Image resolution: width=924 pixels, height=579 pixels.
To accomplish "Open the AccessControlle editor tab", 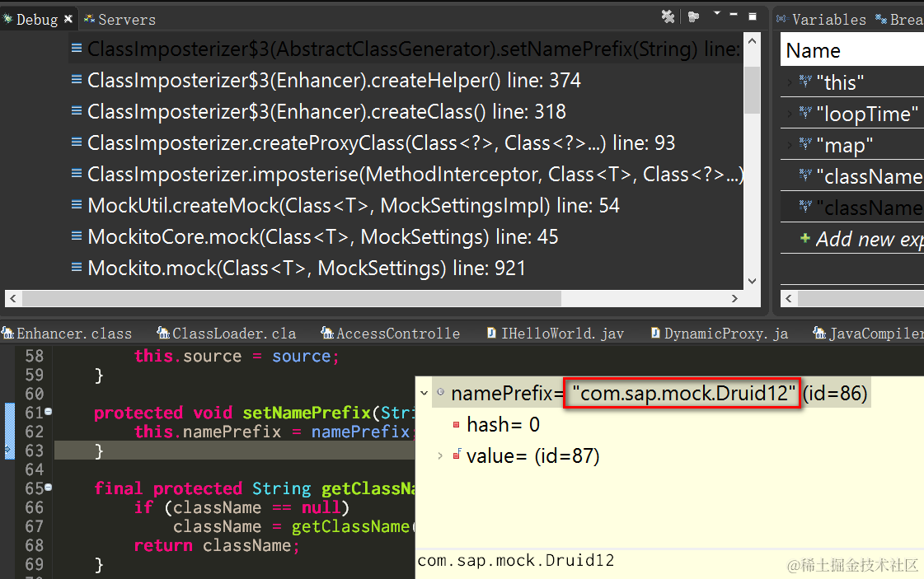I will click(391, 334).
